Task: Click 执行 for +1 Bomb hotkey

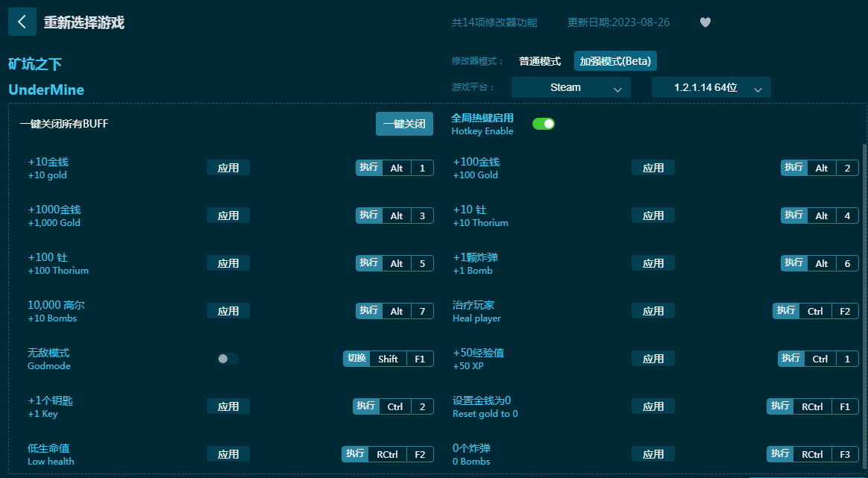Action: click(794, 262)
